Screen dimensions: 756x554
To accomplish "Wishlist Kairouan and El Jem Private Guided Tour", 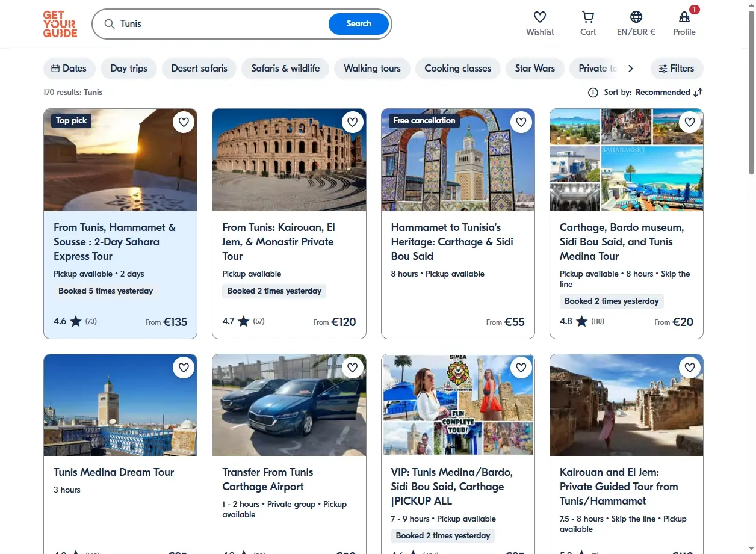I will click(689, 367).
